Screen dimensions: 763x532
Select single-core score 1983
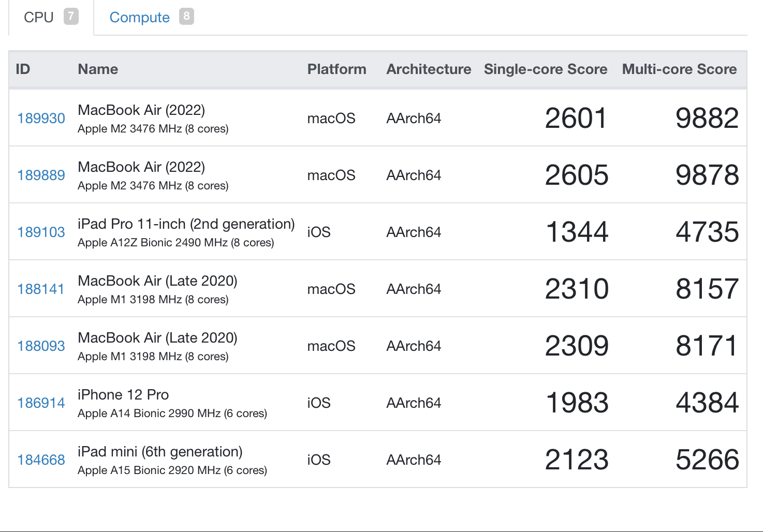coord(577,403)
